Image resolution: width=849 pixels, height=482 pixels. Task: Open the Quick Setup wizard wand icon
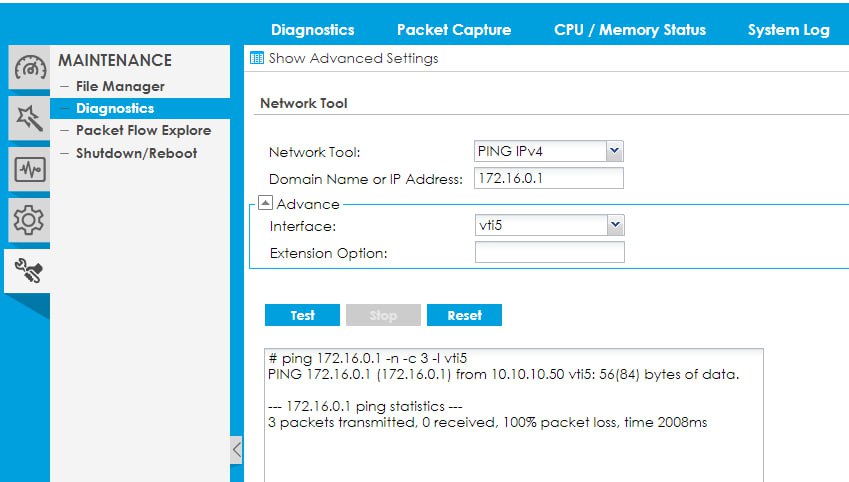tap(26, 118)
